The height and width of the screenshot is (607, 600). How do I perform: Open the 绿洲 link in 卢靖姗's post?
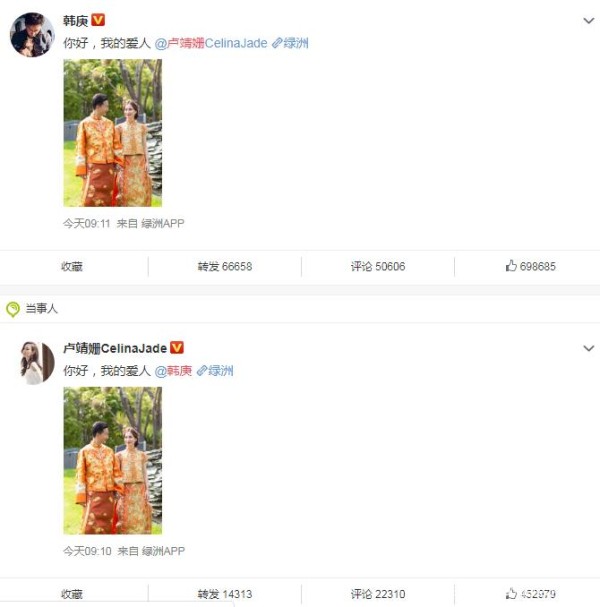(215, 371)
